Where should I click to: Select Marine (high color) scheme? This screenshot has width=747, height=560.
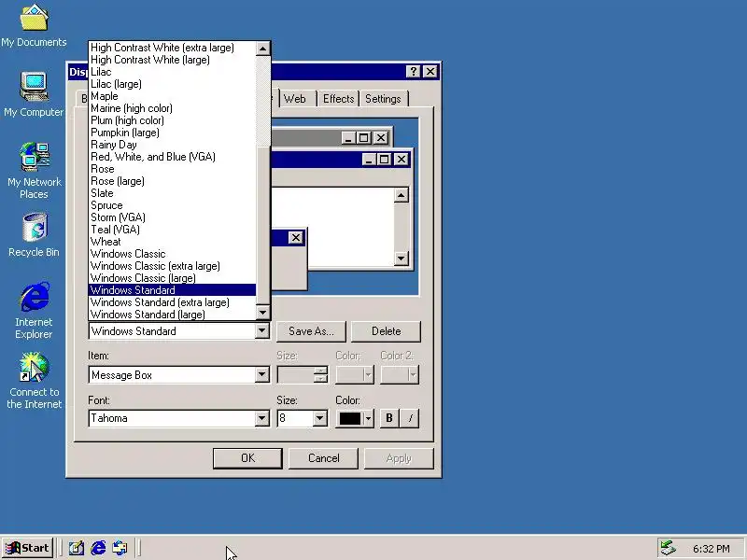pyautogui.click(x=172, y=108)
